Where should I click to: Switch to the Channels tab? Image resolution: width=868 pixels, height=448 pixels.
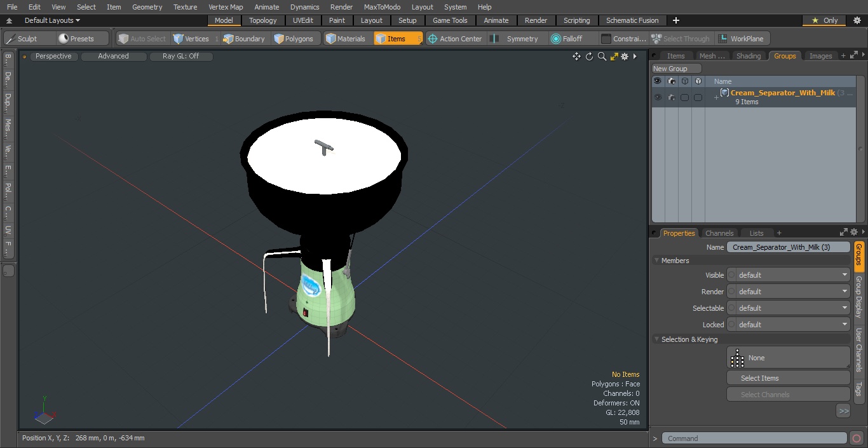pos(719,233)
